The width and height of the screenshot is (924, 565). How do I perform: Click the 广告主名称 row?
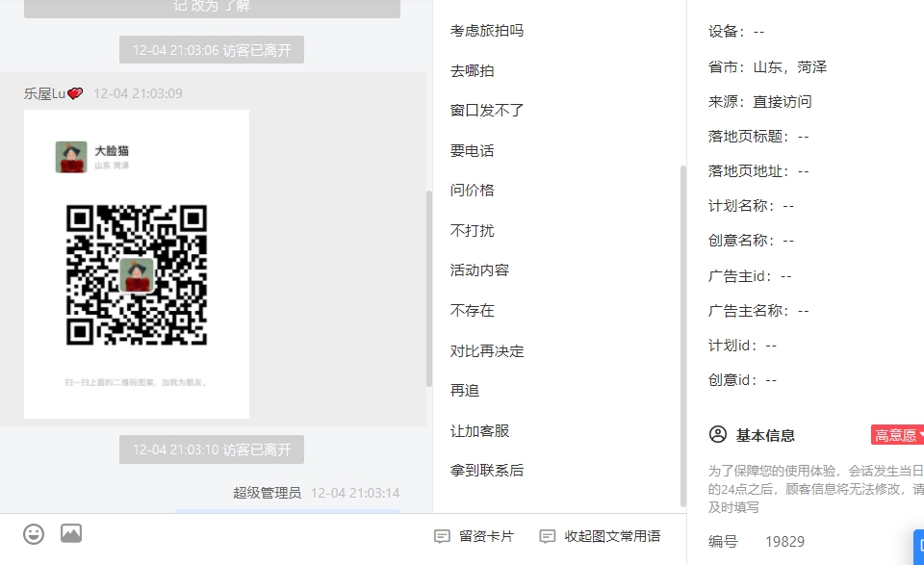[x=758, y=311]
